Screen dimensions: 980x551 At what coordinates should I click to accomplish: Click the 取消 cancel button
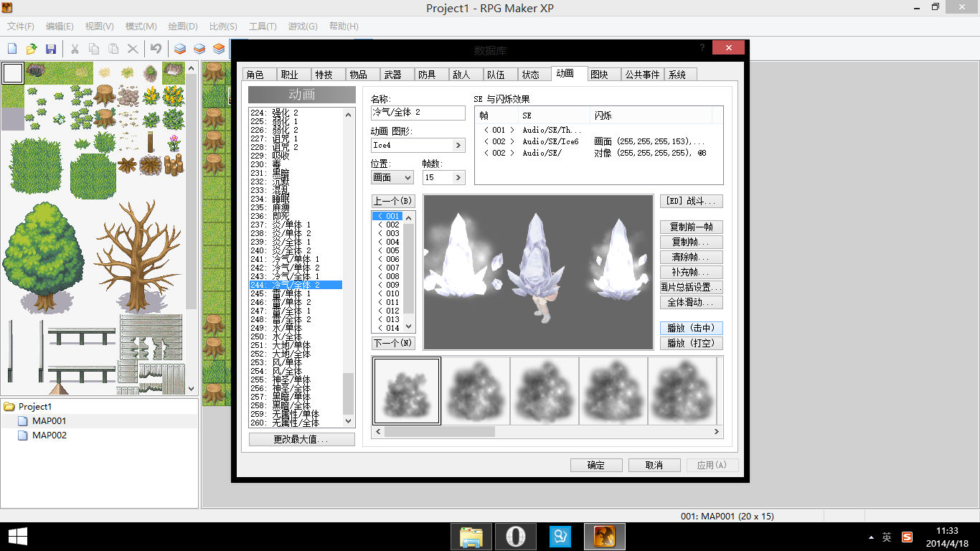coord(654,465)
